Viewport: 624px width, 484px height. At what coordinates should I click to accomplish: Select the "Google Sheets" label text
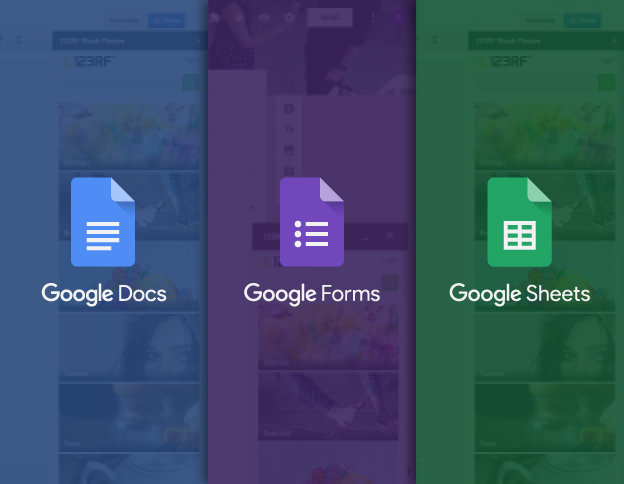[x=520, y=294]
